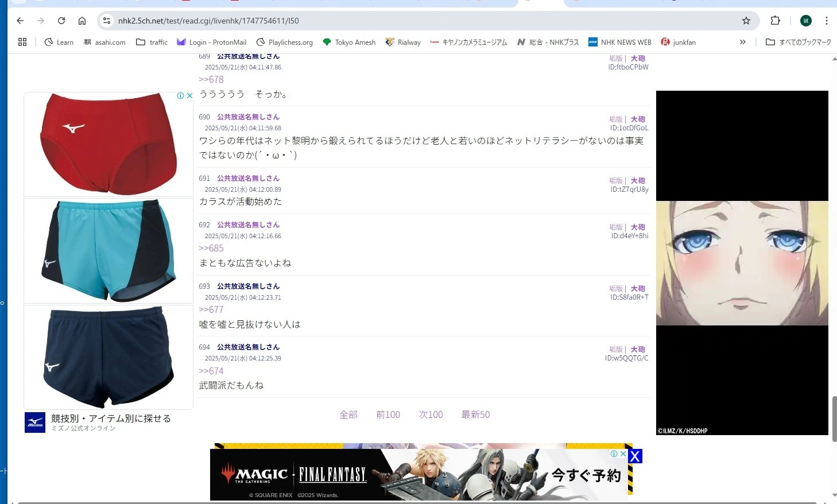Click 今すぐ予約 on Magic banner
The image size is (837, 504).
pos(586,475)
